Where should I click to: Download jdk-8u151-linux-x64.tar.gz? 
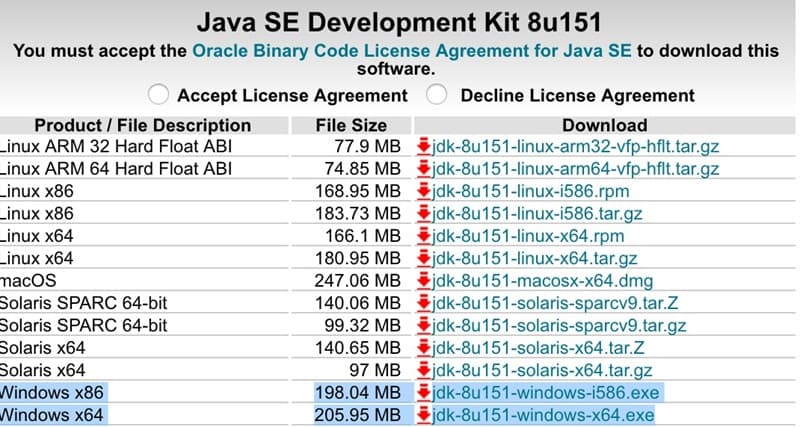[535, 259]
